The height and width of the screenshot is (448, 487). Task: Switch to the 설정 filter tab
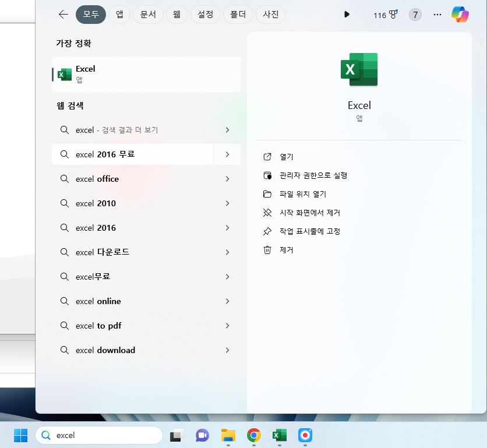click(205, 15)
